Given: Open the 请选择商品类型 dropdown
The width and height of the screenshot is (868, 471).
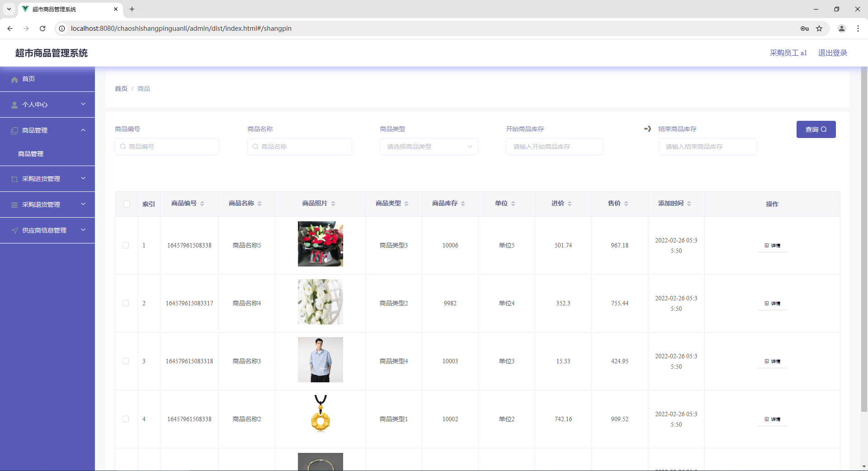Looking at the screenshot, I should (x=429, y=147).
